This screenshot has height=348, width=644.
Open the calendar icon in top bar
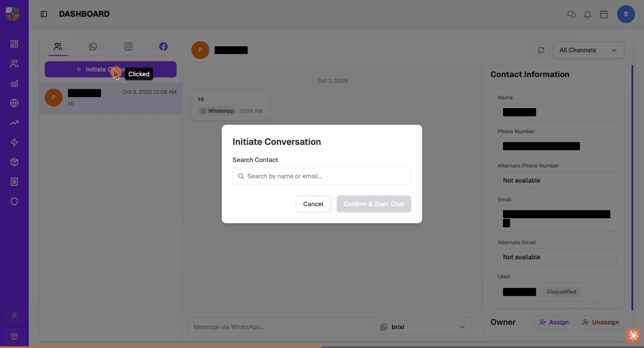tap(604, 14)
